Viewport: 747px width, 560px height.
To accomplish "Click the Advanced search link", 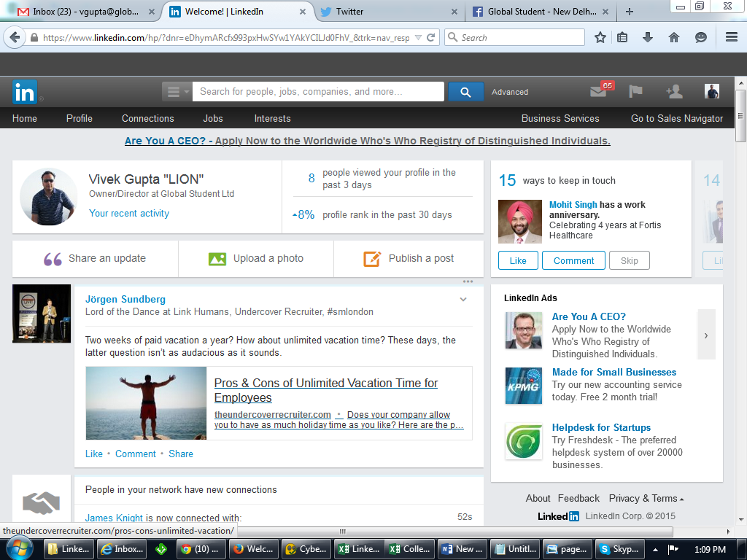I will click(x=509, y=92).
